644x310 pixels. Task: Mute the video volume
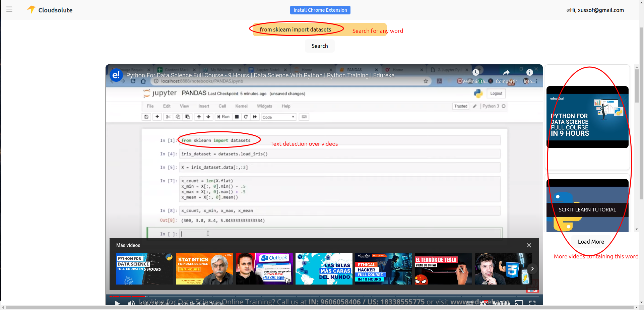[x=131, y=303]
